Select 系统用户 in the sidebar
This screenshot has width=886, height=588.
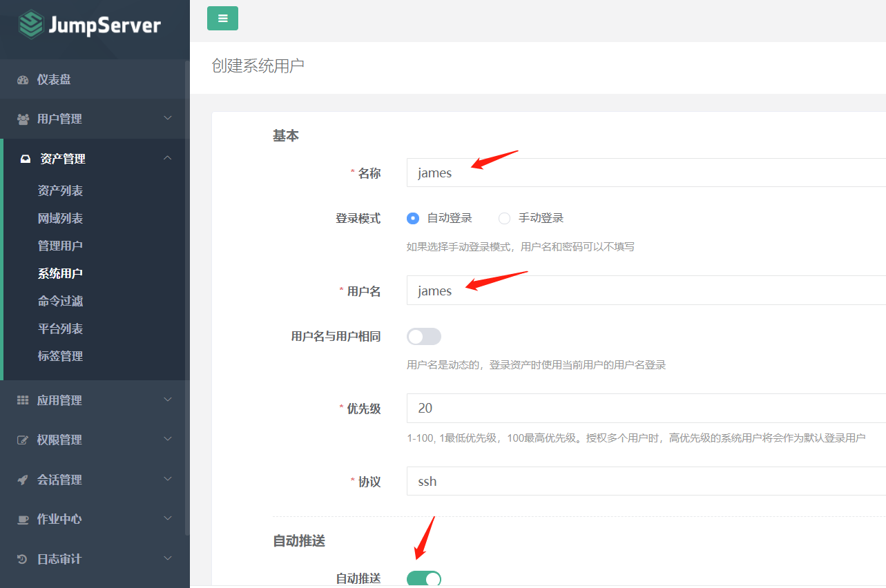pos(60,273)
